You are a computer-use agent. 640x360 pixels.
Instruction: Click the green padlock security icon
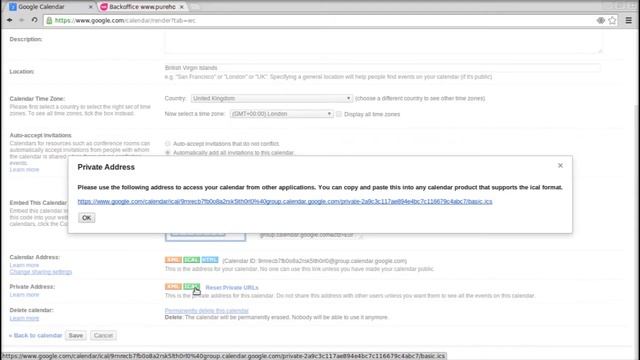[x=49, y=20]
